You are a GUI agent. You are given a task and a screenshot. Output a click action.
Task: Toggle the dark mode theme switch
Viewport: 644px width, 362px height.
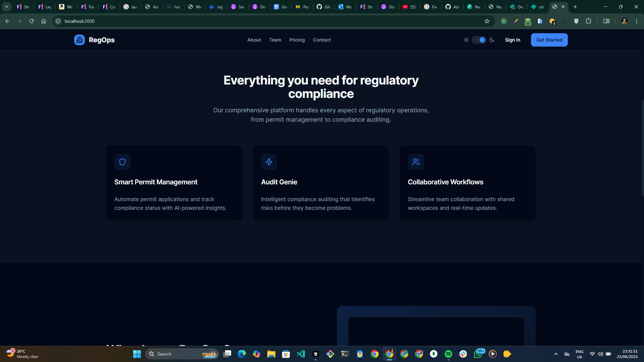pos(479,40)
